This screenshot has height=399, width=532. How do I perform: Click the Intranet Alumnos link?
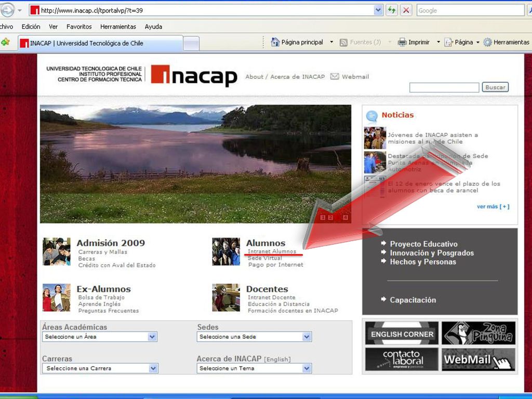tap(272, 251)
